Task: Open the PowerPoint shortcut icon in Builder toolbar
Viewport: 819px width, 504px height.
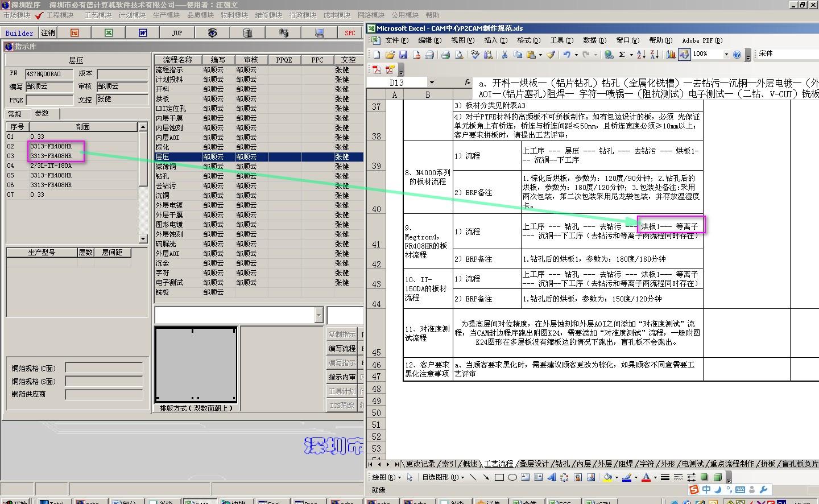Action: [75, 33]
